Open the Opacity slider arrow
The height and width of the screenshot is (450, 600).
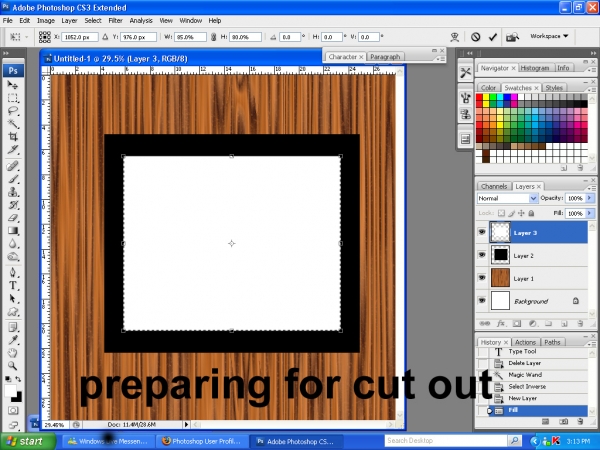tap(589, 198)
